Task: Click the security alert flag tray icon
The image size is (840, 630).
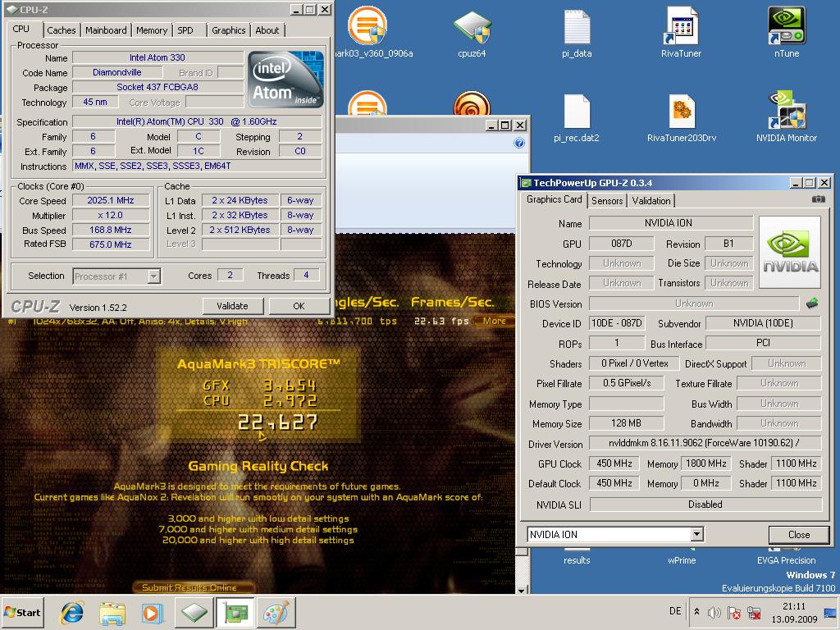Action: click(734, 612)
